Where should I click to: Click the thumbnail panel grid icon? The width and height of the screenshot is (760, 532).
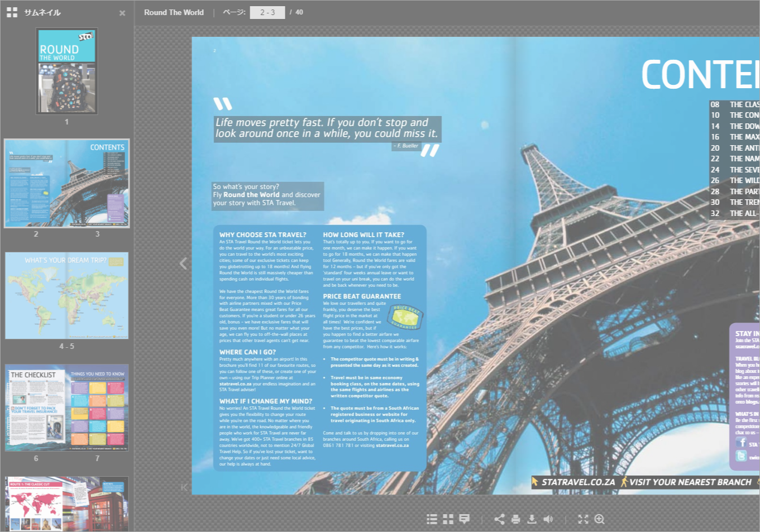point(12,12)
